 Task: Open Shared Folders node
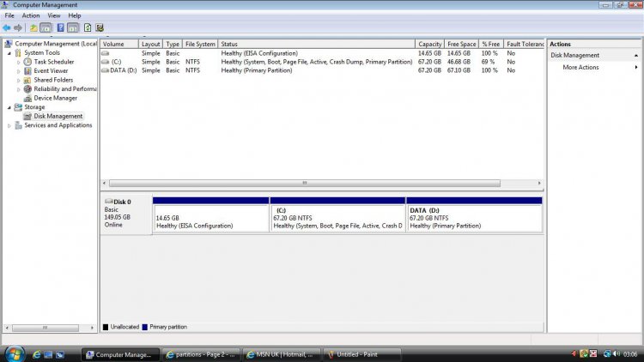(x=53, y=80)
